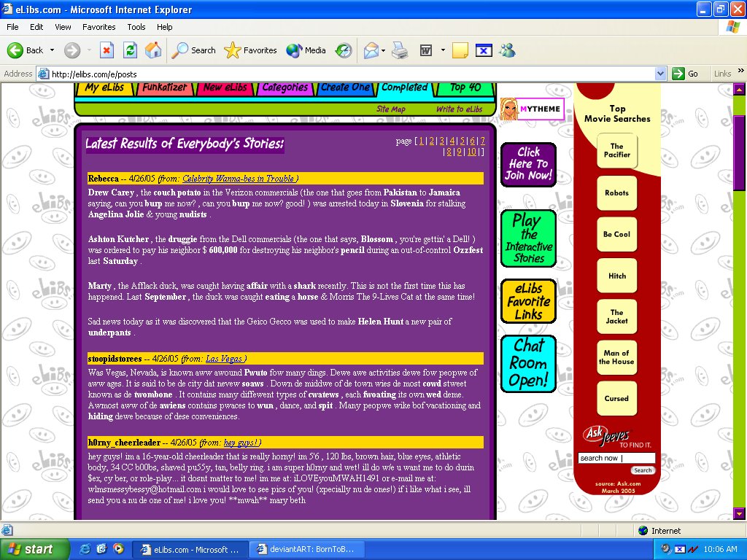Open the Edit button dropdown arrow
Viewport: 747px width, 560px height.
coord(443,50)
